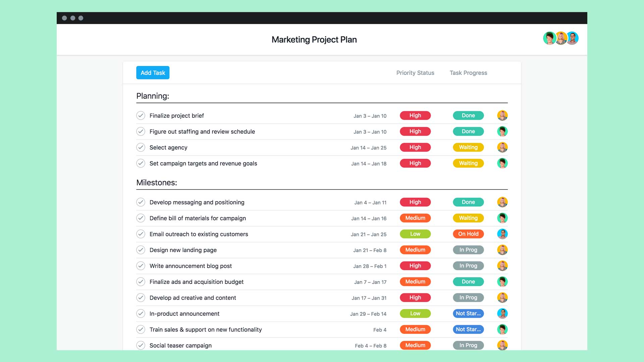Open task name Write announcement blog post
The image size is (644, 362).
tap(191, 266)
